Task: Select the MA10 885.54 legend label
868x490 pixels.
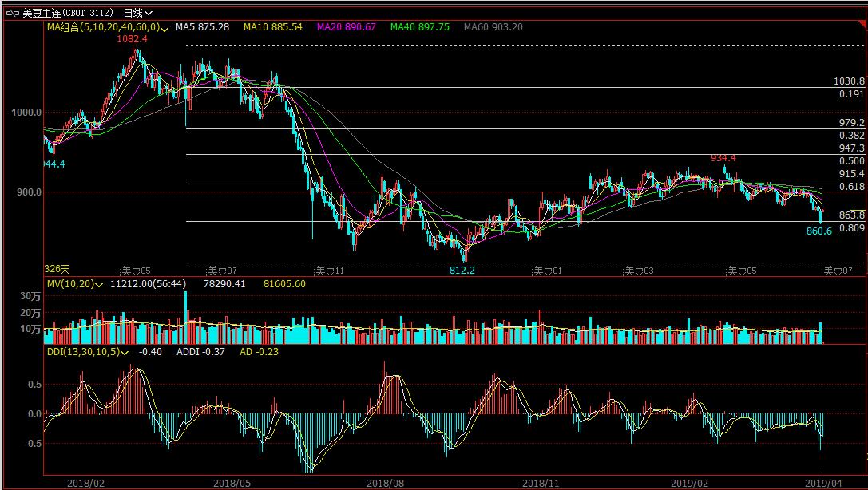Action: click(x=272, y=27)
